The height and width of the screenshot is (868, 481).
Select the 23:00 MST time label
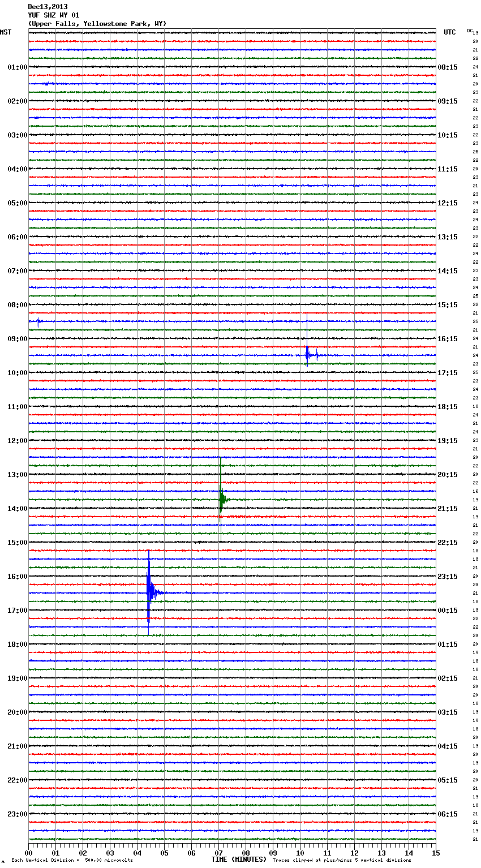point(17,814)
